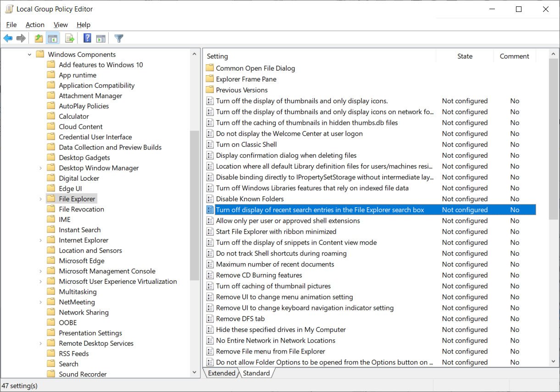
Task: Expand the Internet Explorer tree node
Action: coord(41,240)
